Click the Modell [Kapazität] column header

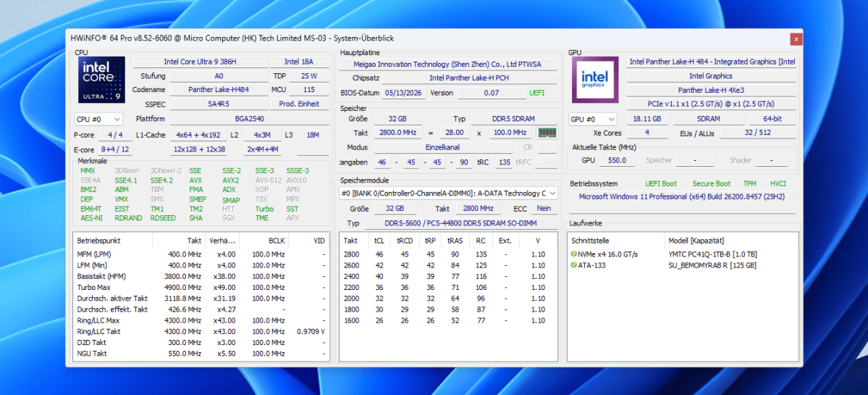tap(730, 241)
